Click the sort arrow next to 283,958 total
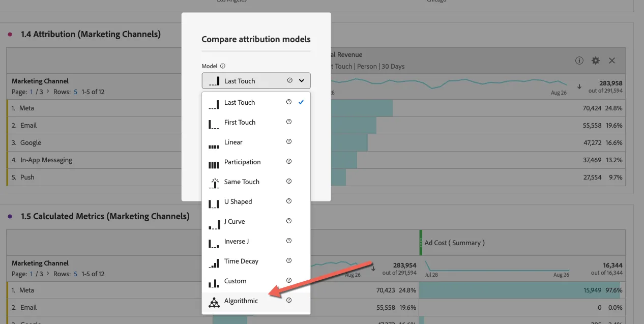Screen dimensions: 644x324 point(579,86)
